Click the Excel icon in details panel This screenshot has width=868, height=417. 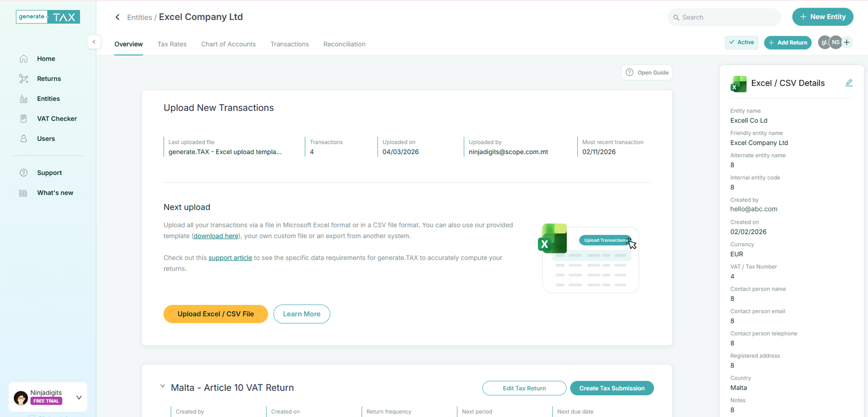pos(738,84)
